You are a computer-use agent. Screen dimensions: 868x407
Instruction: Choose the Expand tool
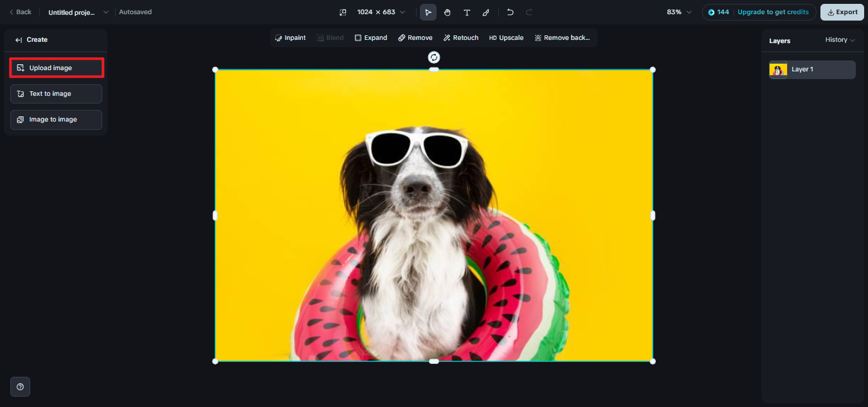pyautogui.click(x=371, y=38)
